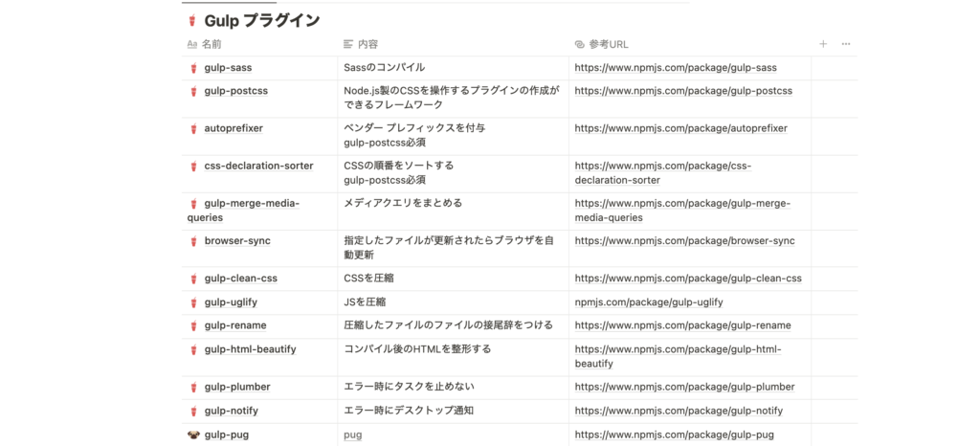Click the cup icon beside browser-sync row

(x=193, y=241)
